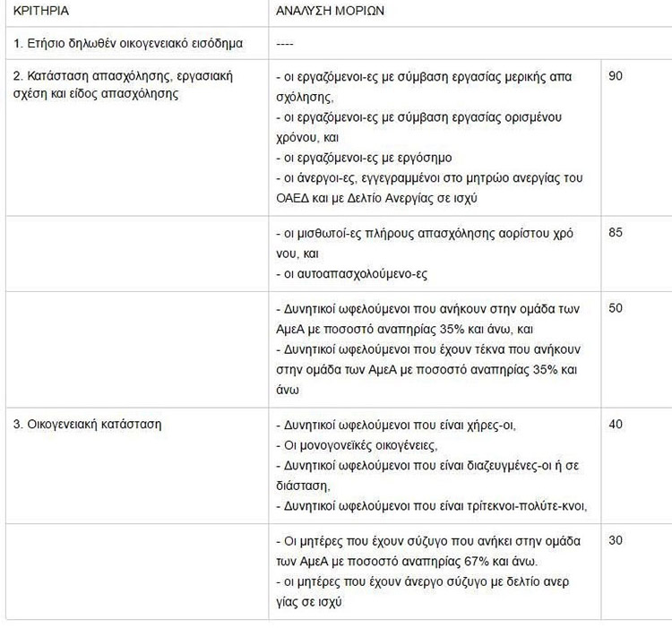The width and height of the screenshot is (672, 628).
Task: Click the 90 points value
Action: tap(616, 76)
